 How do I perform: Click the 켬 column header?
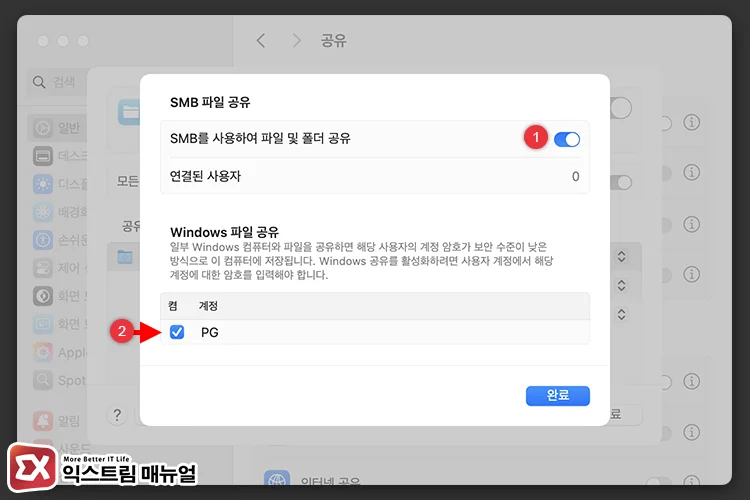pyautogui.click(x=173, y=306)
